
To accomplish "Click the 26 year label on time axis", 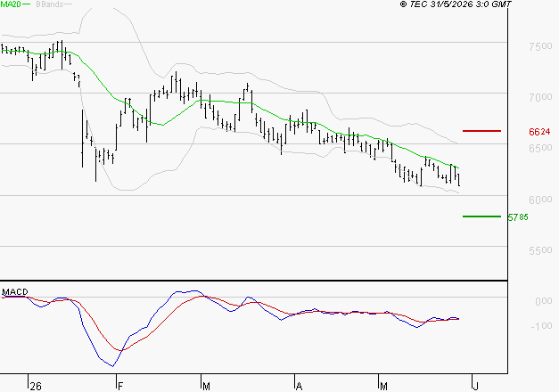I will [x=36, y=387].
